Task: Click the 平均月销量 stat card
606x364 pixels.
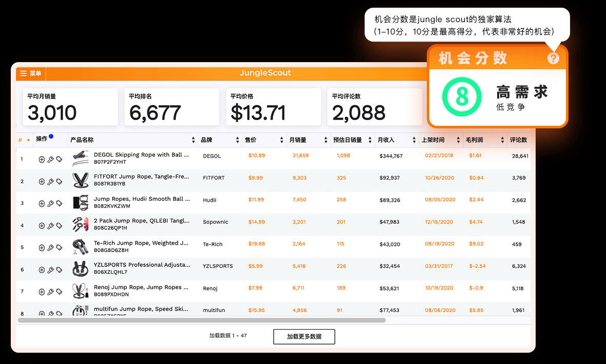Action: point(70,107)
